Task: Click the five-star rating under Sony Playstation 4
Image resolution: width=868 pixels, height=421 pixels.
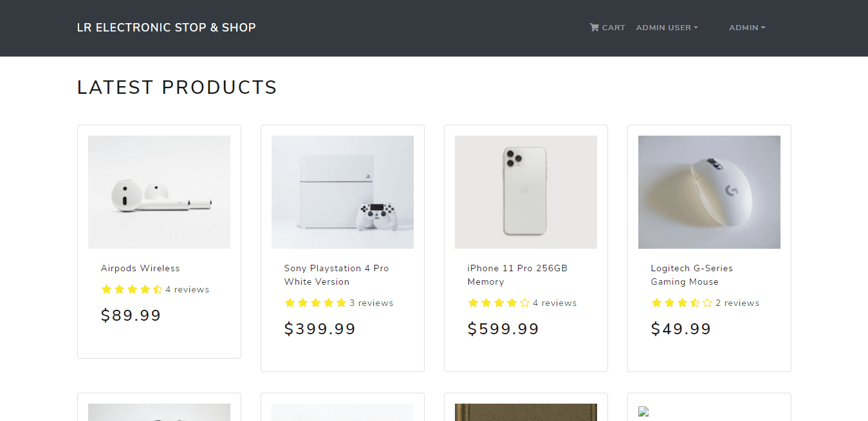Action: pyautogui.click(x=316, y=302)
